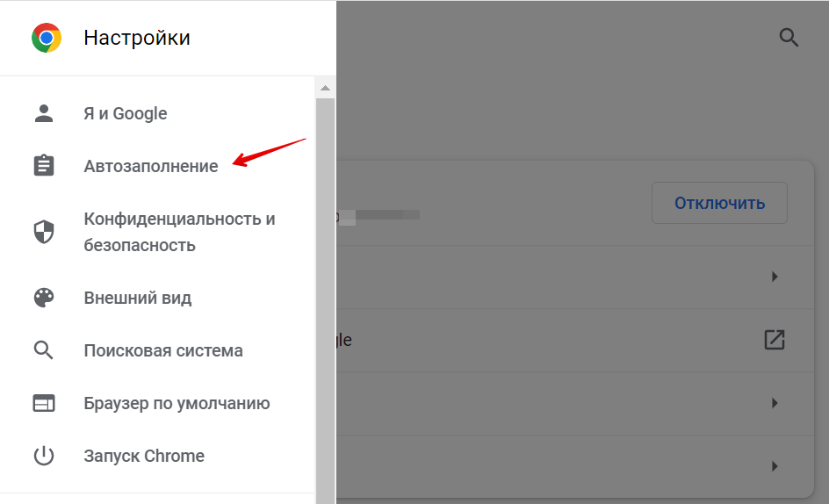Click the browser window icon for Браузер по умолчанию

(43, 403)
